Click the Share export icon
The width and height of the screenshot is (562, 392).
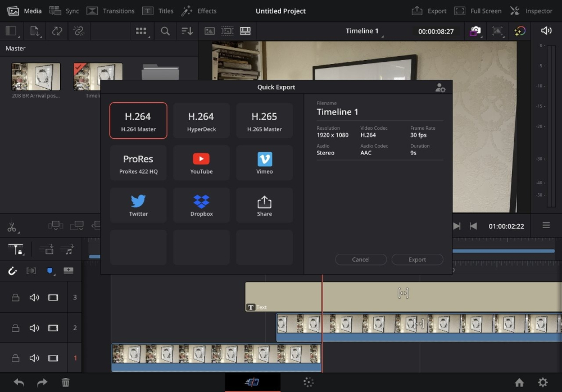(264, 205)
